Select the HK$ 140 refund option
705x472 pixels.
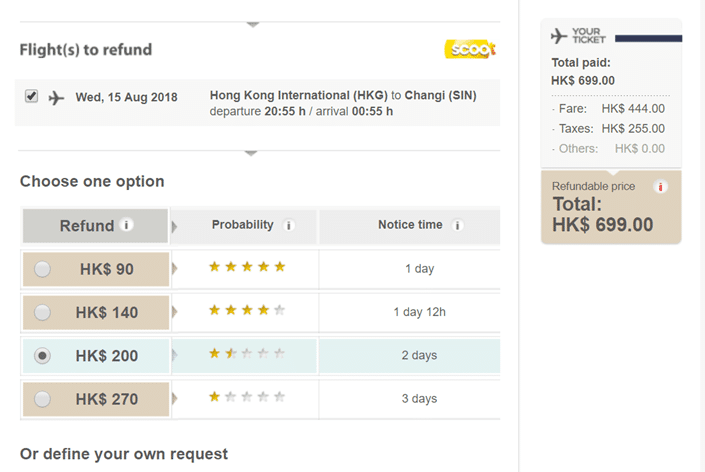coord(42,313)
